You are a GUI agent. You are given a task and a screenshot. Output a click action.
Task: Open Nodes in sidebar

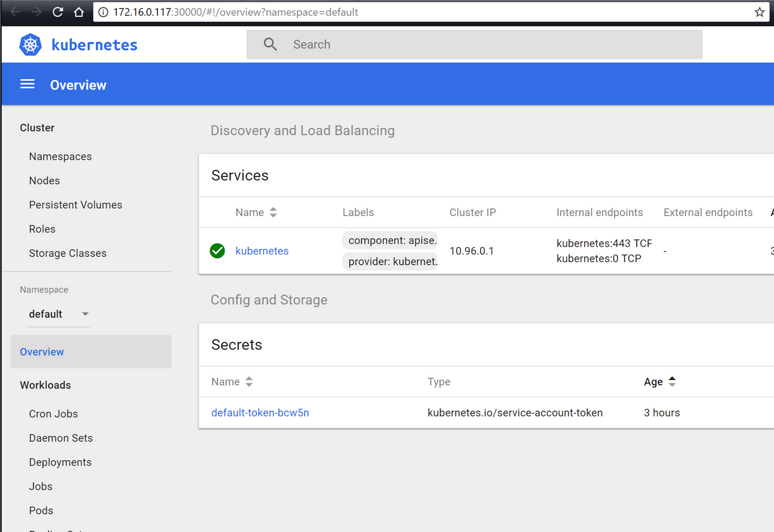click(44, 181)
